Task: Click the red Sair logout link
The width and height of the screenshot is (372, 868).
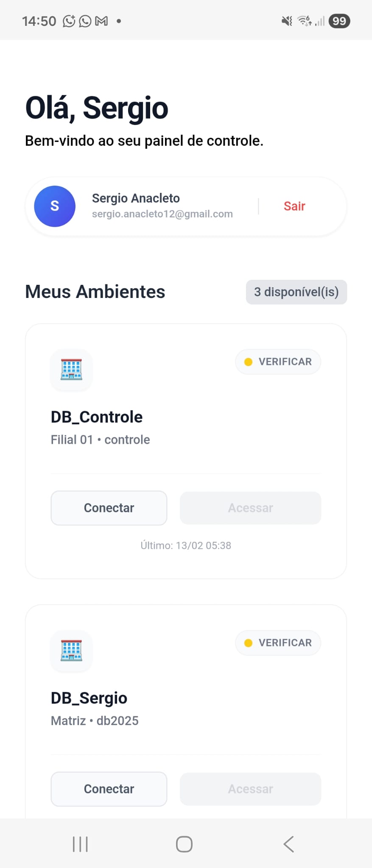Action: [294, 206]
